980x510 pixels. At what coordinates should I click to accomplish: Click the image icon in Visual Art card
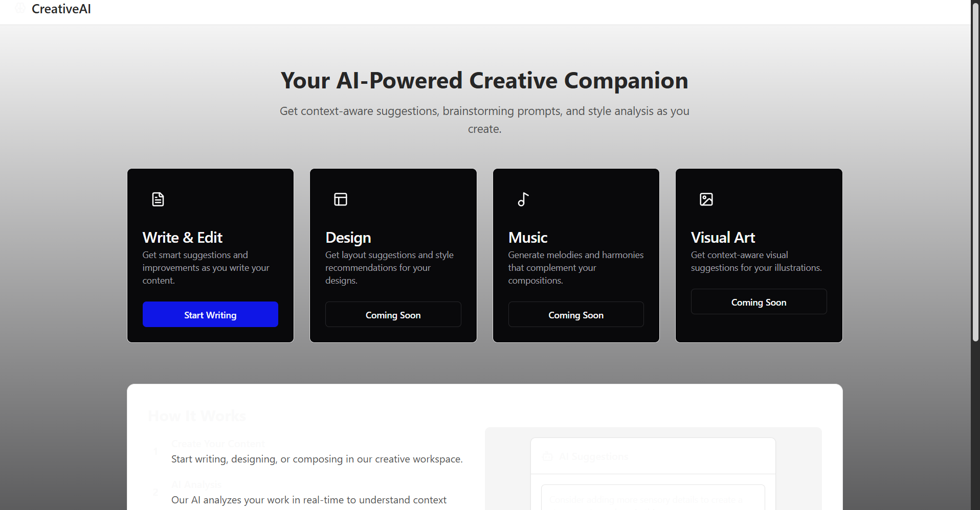coord(706,199)
